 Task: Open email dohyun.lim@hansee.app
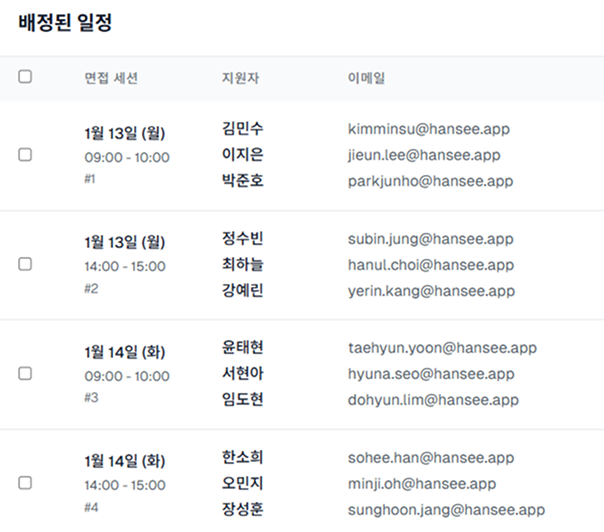tap(433, 400)
